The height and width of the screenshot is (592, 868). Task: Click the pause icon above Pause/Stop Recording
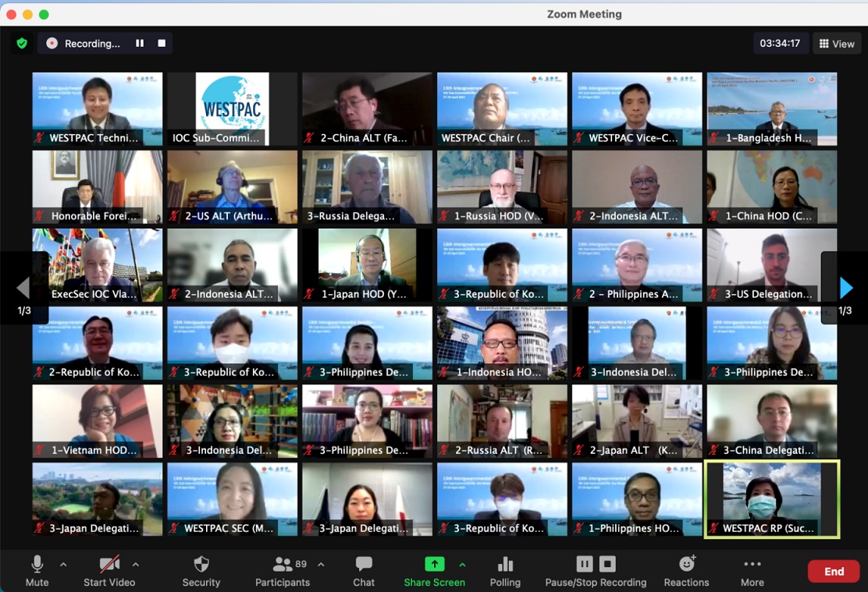(585, 564)
